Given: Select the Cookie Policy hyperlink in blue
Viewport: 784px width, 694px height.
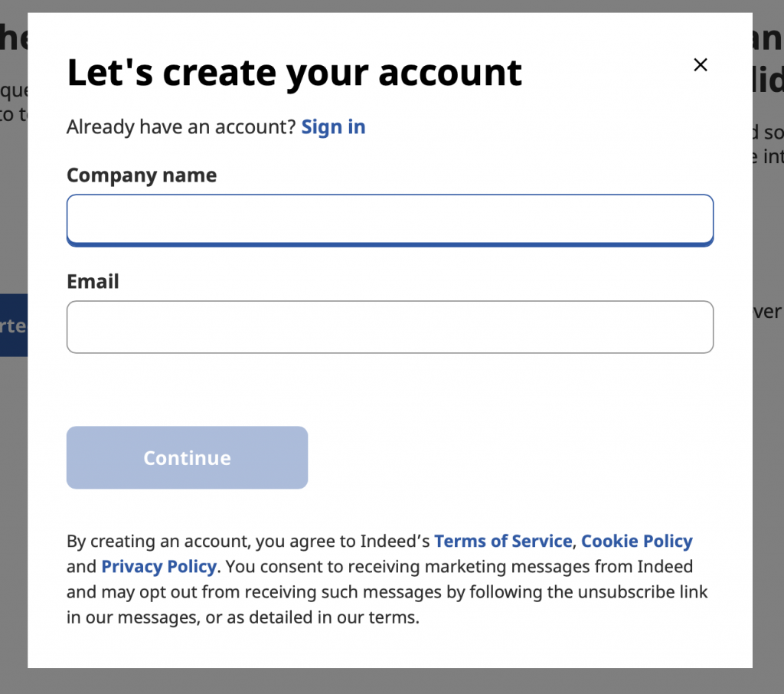Looking at the screenshot, I should click(x=636, y=541).
